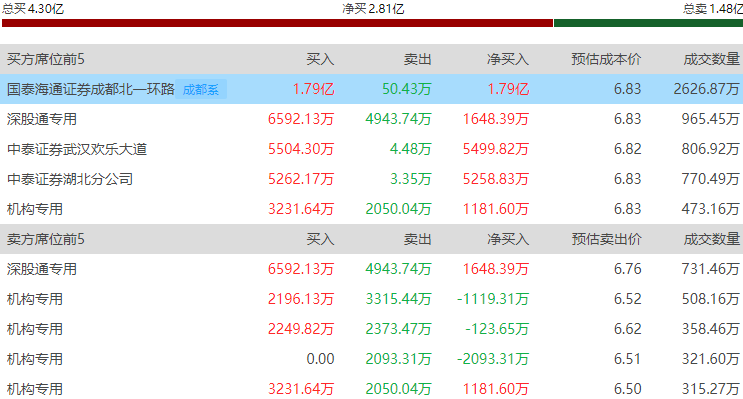Screen dimensions: 743x399
Task: Click 机构专用 in the 473.16万 row
Action: point(35,209)
